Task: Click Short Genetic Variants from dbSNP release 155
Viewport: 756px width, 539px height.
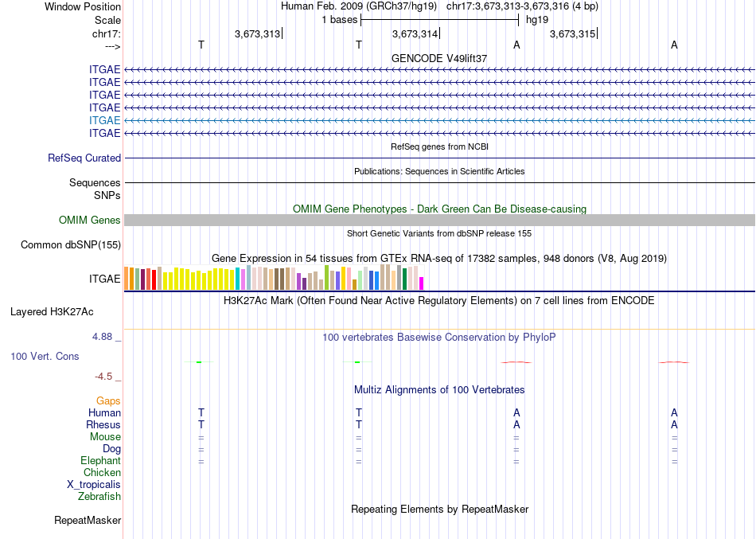Action: 439,233
